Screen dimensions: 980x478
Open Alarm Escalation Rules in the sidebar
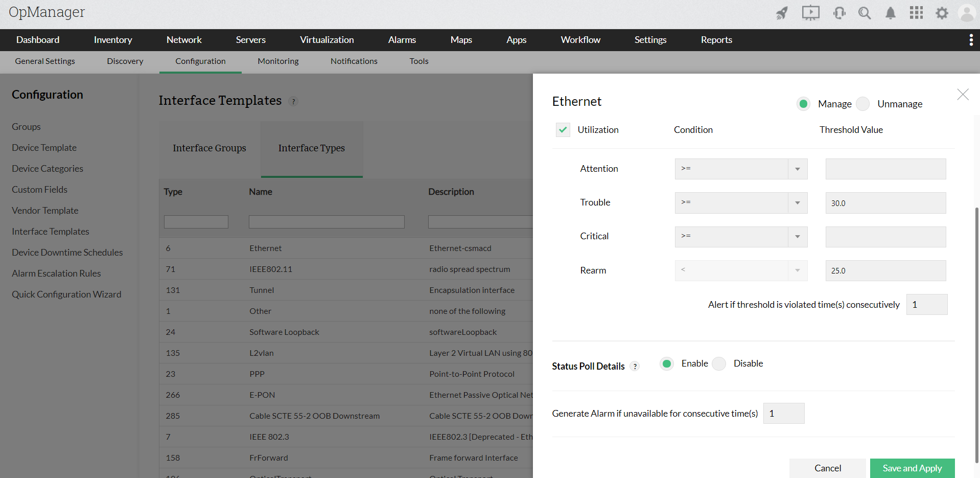tap(56, 273)
